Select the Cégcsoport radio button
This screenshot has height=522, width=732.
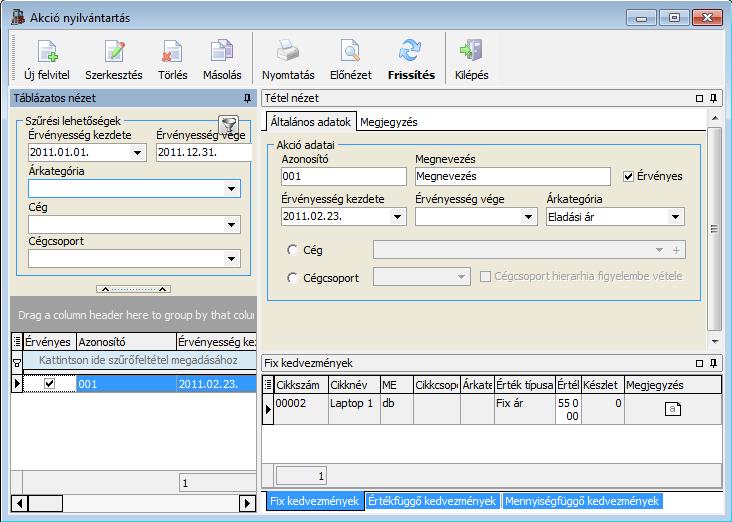click(292, 278)
